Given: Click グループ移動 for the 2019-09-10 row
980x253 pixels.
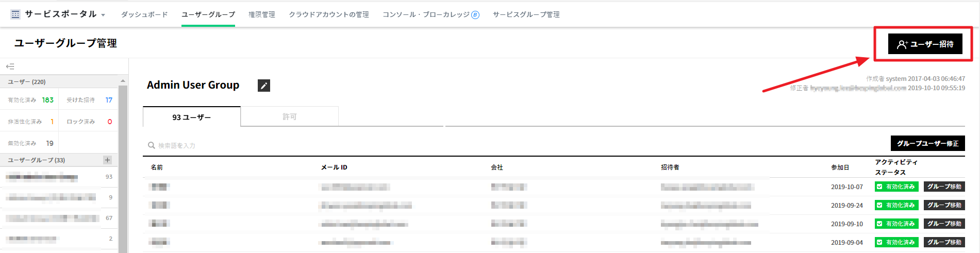Looking at the screenshot, I should [x=944, y=224].
